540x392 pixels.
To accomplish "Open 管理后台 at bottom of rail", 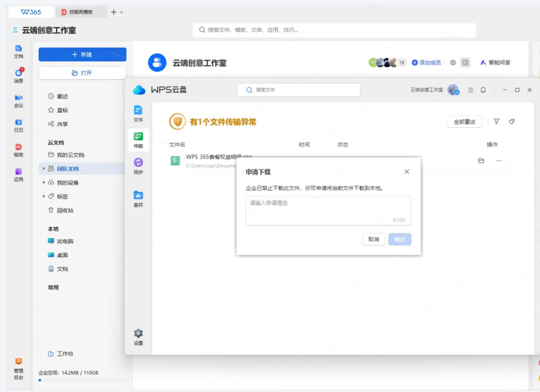I will [x=19, y=369].
